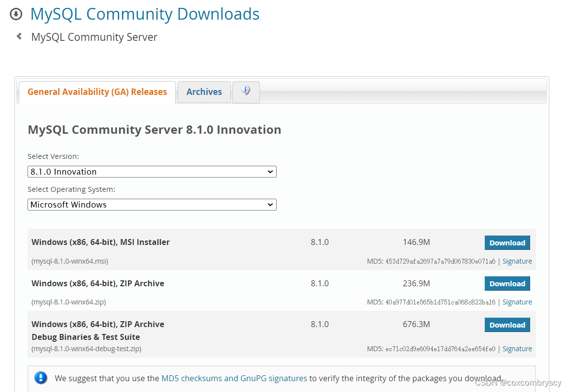The height and width of the screenshot is (392, 569).
Task: Open the Select Operating System dropdown
Action: (152, 205)
